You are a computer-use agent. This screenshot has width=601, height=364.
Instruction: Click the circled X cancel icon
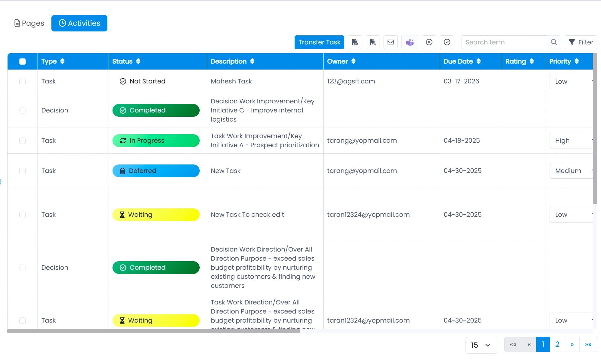click(x=429, y=42)
